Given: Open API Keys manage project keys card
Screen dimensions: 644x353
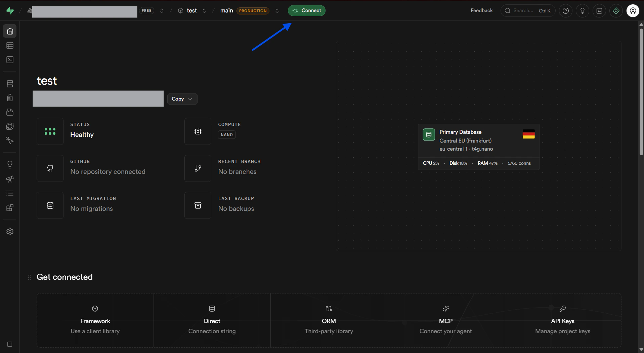Looking at the screenshot, I should tap(563, 320).
